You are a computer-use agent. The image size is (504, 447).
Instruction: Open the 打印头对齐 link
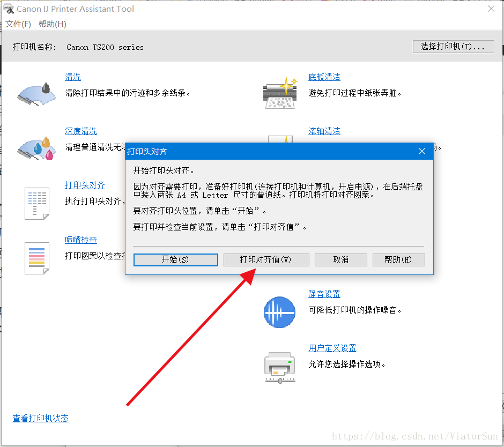coord(85,185)
